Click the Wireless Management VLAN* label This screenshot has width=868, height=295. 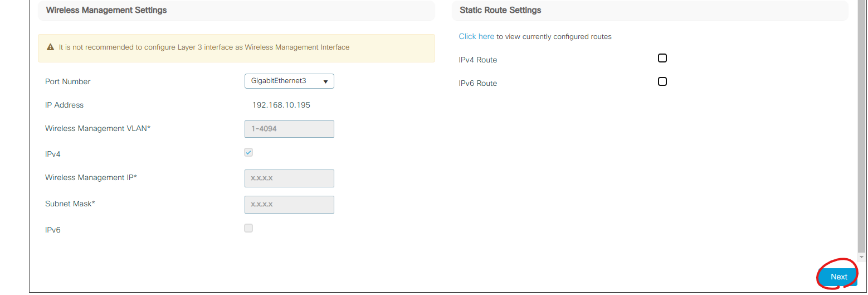(98, 128)
